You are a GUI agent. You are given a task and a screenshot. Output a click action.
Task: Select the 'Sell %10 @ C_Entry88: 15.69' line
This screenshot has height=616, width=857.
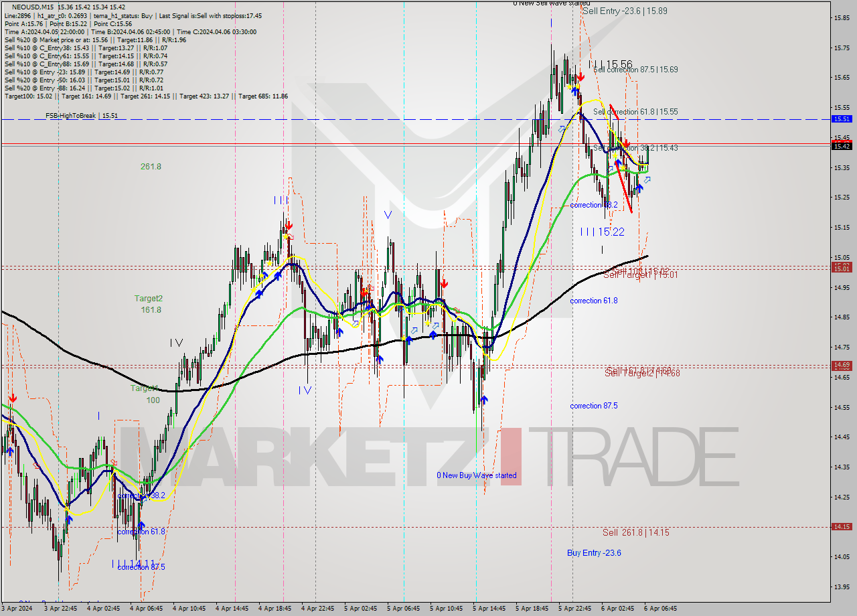click(x=86, y=64)
